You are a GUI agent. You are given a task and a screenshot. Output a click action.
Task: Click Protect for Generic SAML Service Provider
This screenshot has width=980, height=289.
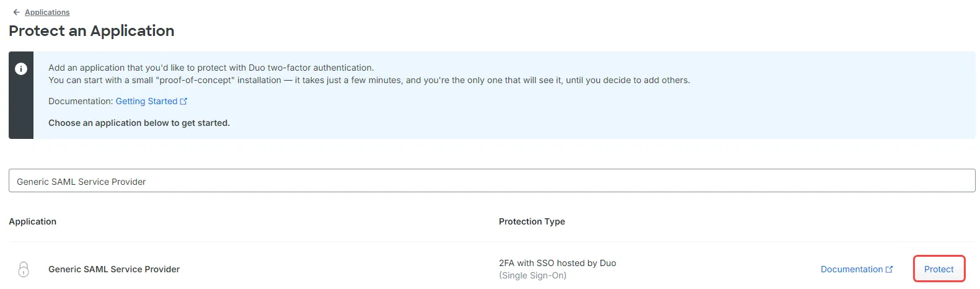tap(939, 269)
